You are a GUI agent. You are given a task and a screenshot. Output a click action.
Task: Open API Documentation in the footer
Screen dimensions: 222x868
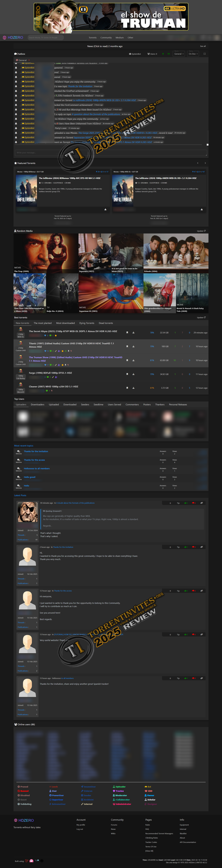pyautogui.click(x=188, y=842)
